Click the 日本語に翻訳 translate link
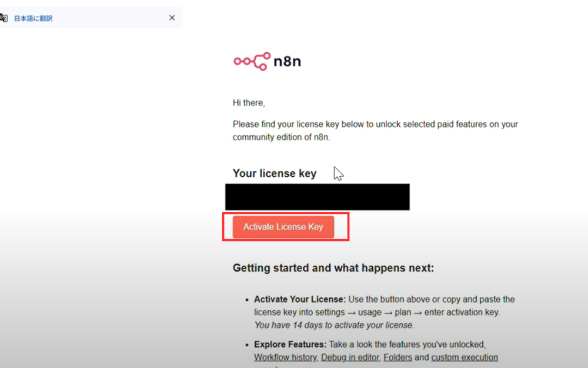 click(33, 18)
